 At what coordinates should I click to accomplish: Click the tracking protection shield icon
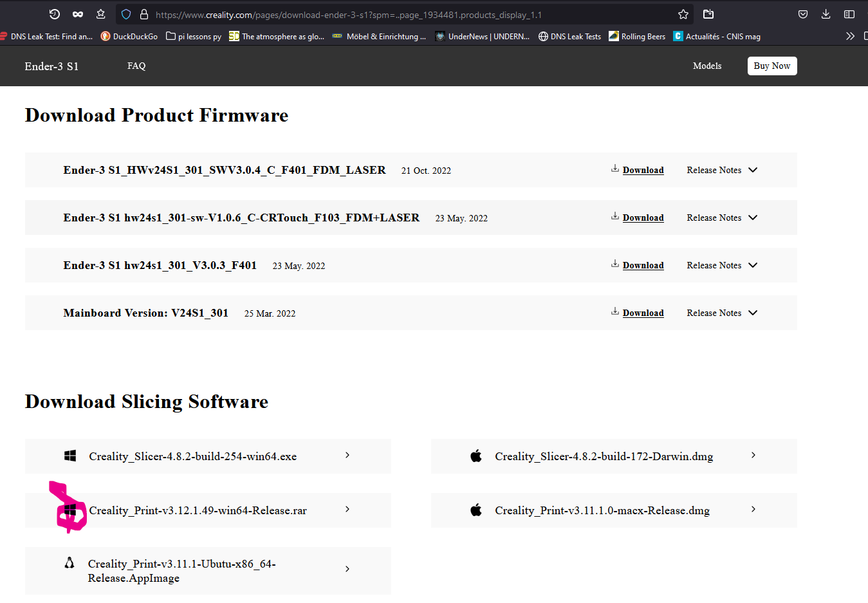[126, 14]
